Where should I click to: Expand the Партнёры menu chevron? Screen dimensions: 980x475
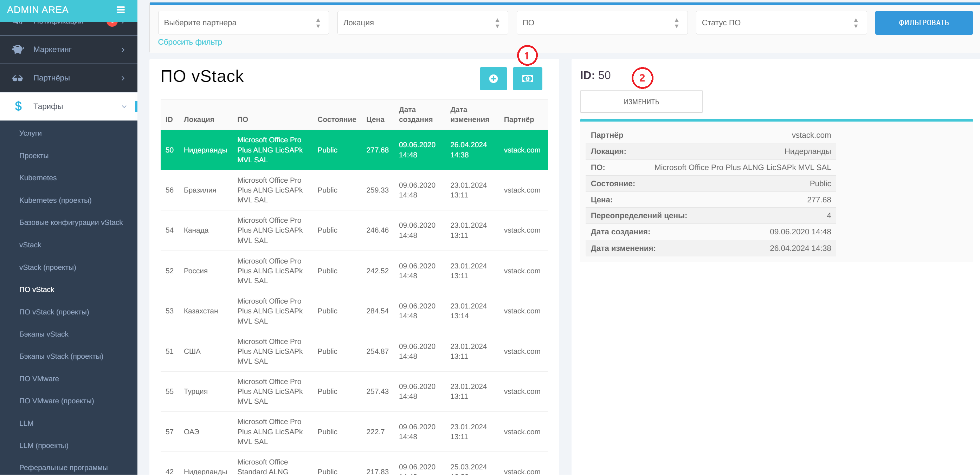pyautogui.click(x=123, y=78)
